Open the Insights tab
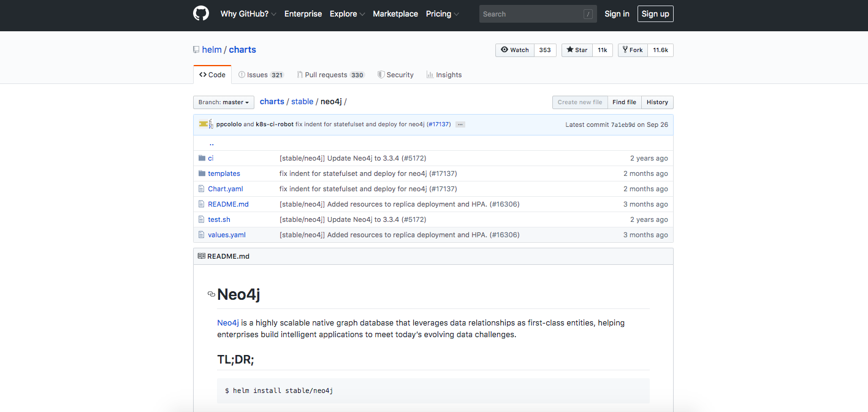Viewport: 868px width, 412px height. point(444,75)
